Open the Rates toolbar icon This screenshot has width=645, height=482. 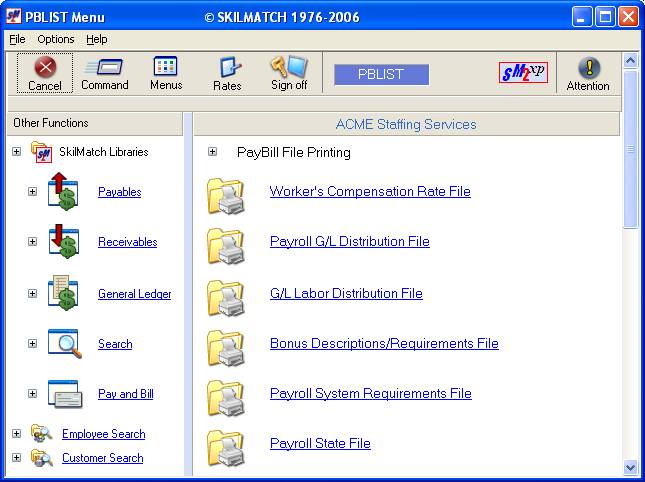[x=228, y=68]
